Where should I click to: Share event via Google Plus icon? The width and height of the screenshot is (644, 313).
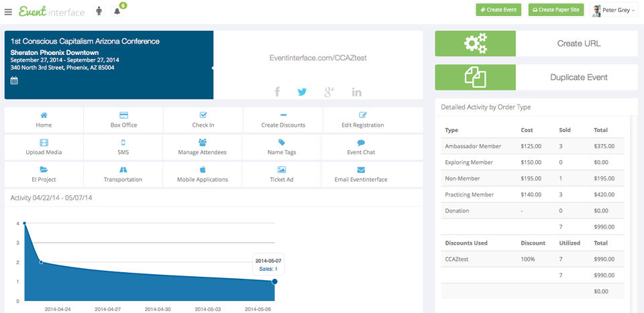tap(329, 92)
